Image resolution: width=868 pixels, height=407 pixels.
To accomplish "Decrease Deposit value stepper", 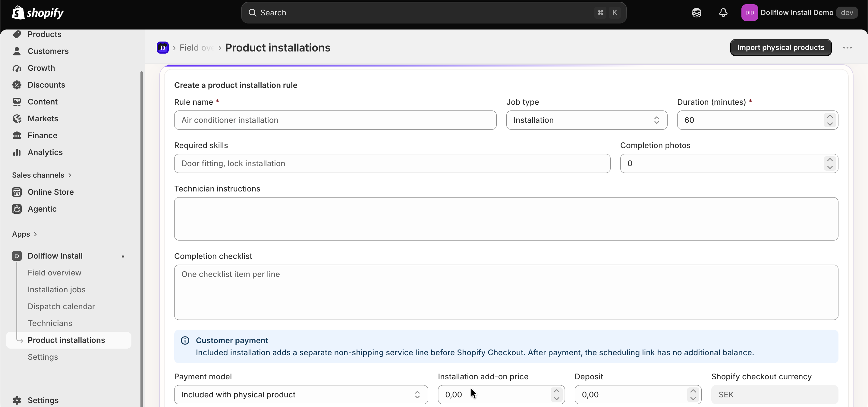I will (x=693, y=399).
